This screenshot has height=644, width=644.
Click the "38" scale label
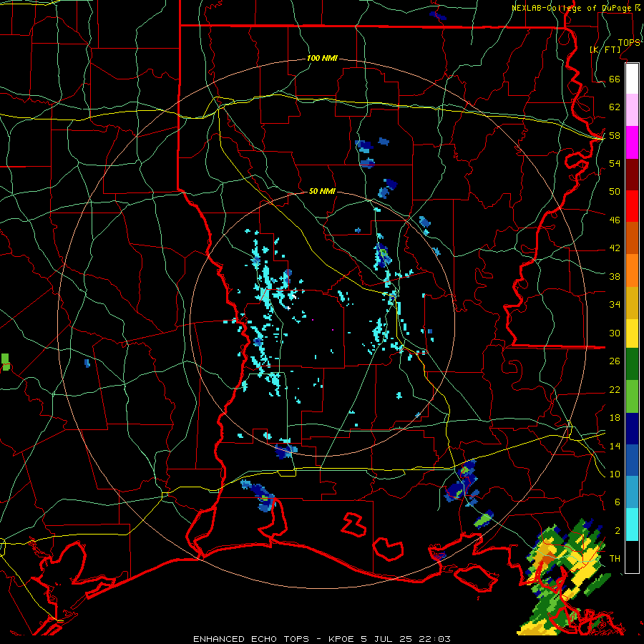coord(615,276)
